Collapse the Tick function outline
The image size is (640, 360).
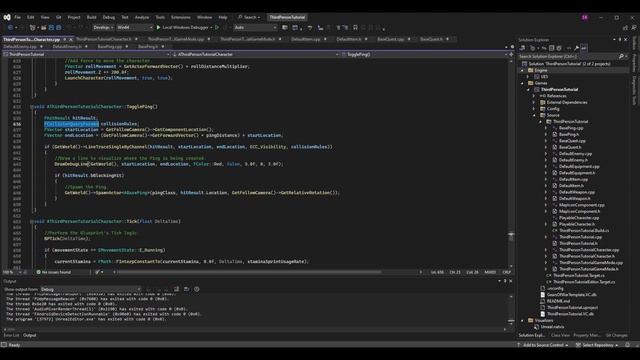coord(31,221)
